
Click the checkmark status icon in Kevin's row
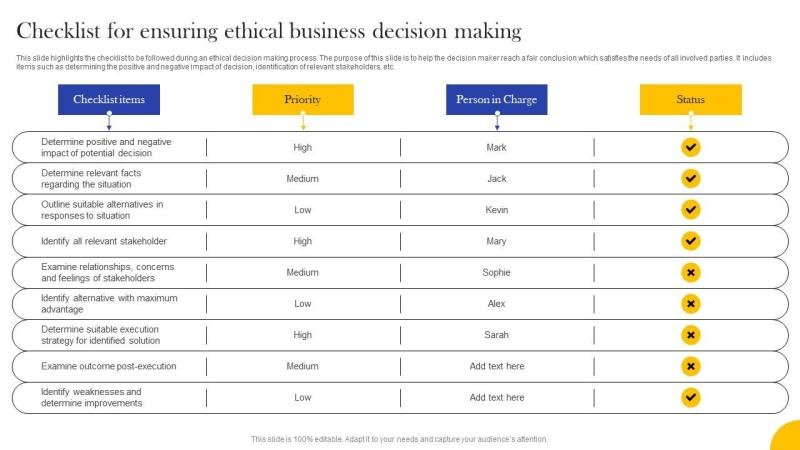(690, 210)
